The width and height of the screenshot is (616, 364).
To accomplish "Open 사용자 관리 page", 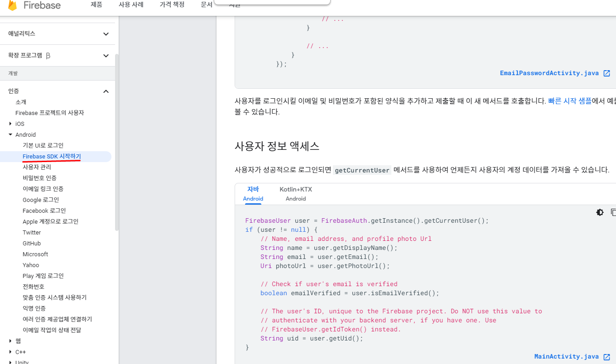I will point(37,168).
